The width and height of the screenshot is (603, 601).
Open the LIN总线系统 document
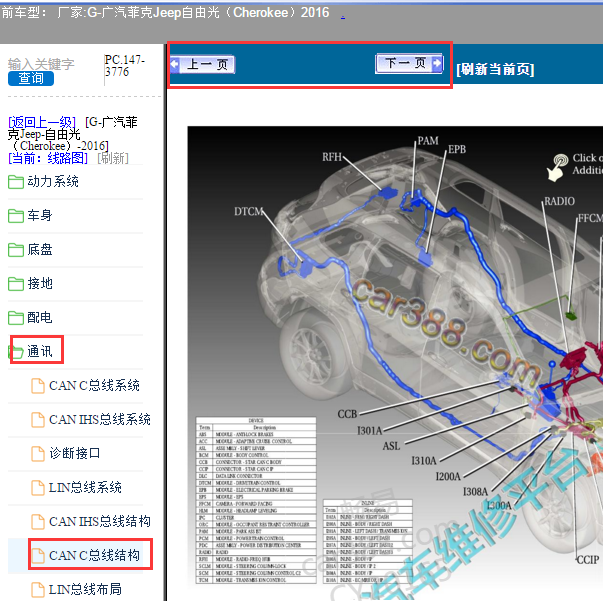[85, 487]
